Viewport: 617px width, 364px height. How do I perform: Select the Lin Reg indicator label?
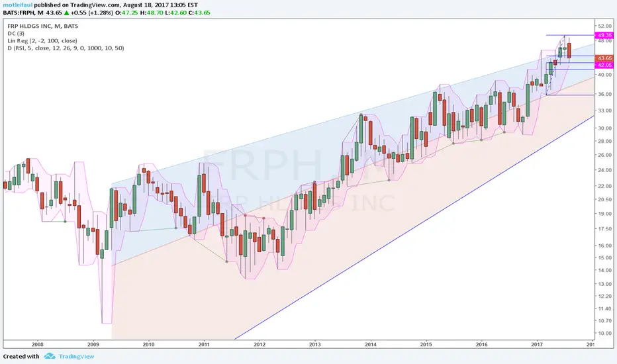point(42,40)
